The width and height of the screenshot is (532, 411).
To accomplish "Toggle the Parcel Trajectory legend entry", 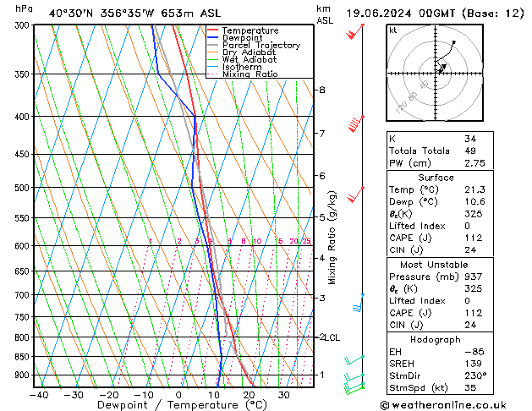I will tap(261, 46).
